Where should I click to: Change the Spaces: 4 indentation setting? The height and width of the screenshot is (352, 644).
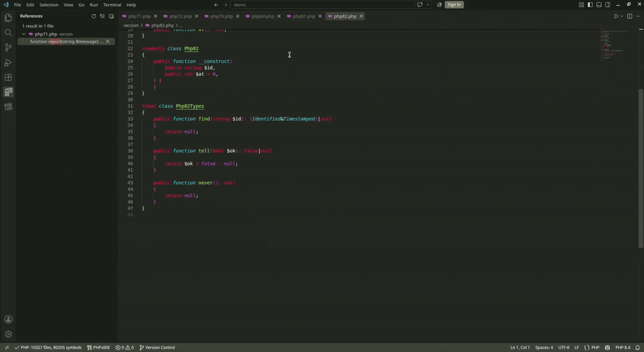[544, 348]
